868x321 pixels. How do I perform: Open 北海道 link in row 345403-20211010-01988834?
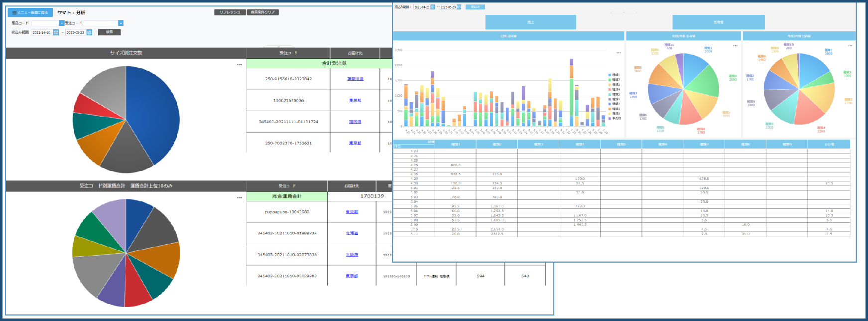point(352,234)
